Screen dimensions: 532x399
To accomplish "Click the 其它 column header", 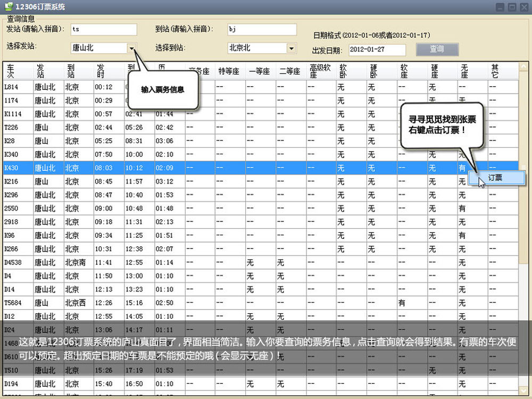I will click(x=503, y=71).
